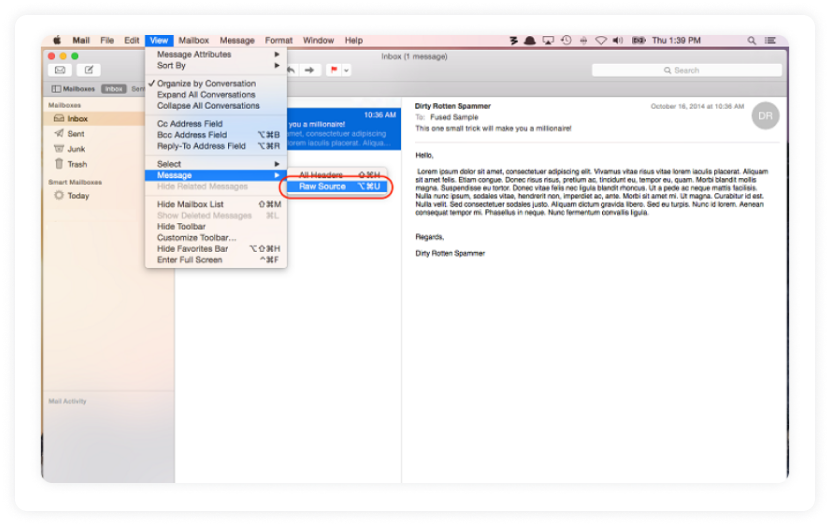Choose Hide Favorites Bar

[216, 248]
